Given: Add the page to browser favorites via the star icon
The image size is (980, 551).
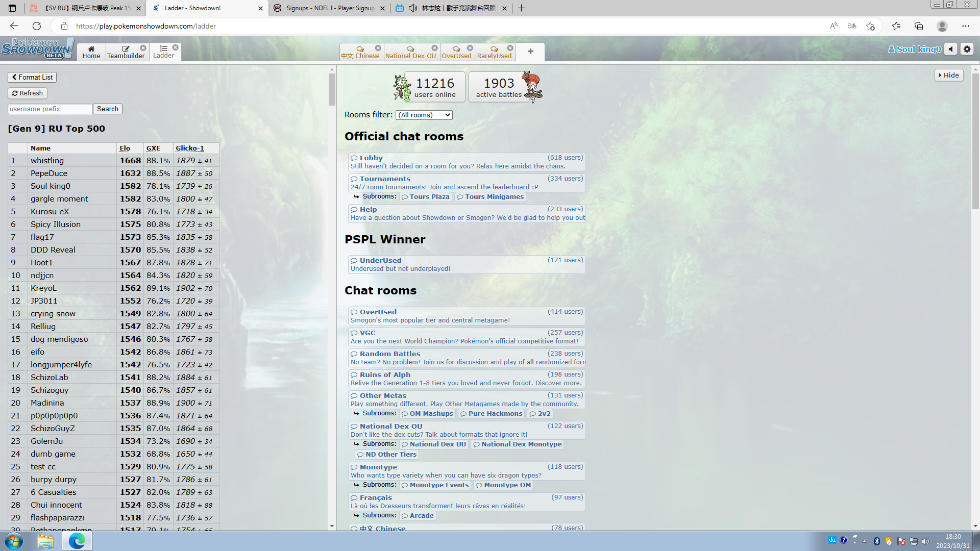Looking at the screenshot, I should tap(870, 26).
